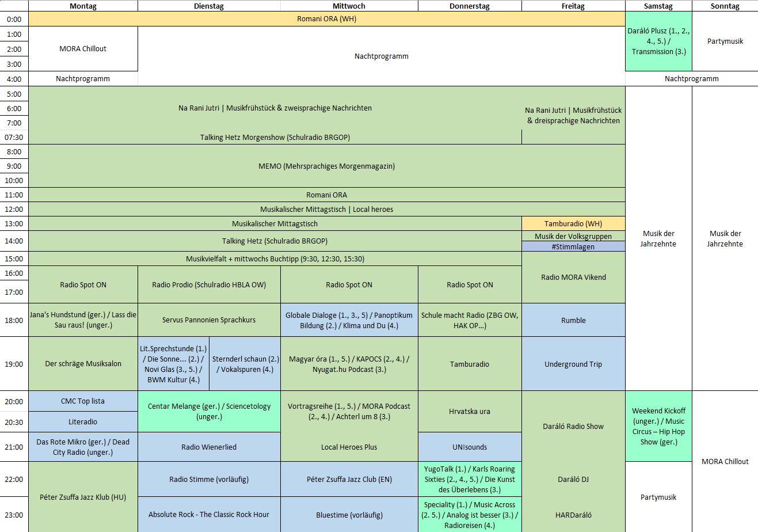Select the Freitag column header
Screen dimensions: 758x532
[573, 6]
